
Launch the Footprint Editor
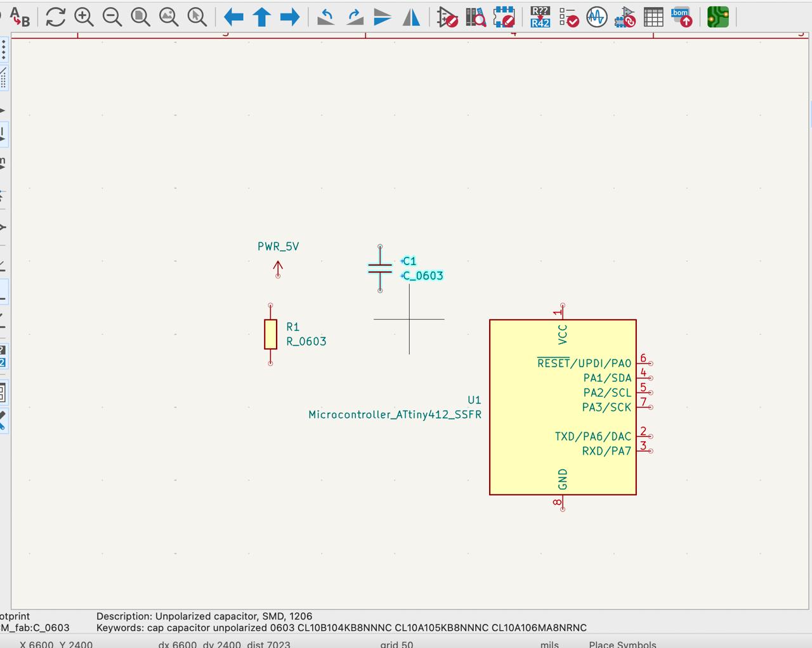click(504, 17)
